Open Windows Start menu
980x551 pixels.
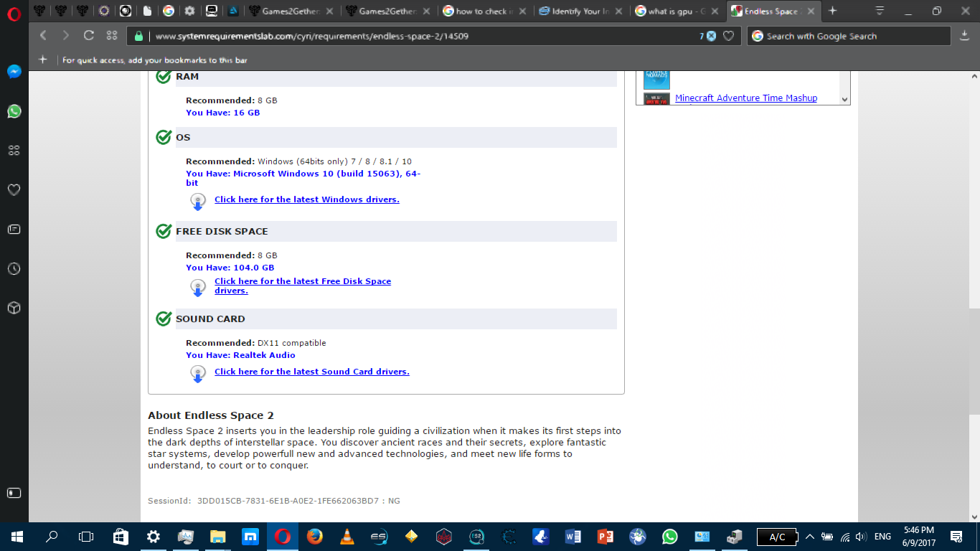point(17,537)
